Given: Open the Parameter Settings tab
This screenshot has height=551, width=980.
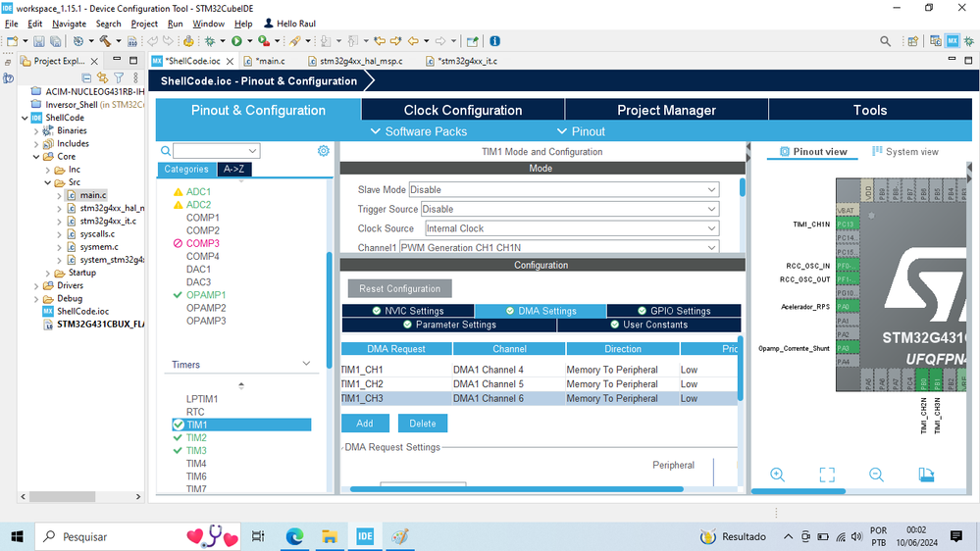Looking at the screenshot, I should (449, 325).
